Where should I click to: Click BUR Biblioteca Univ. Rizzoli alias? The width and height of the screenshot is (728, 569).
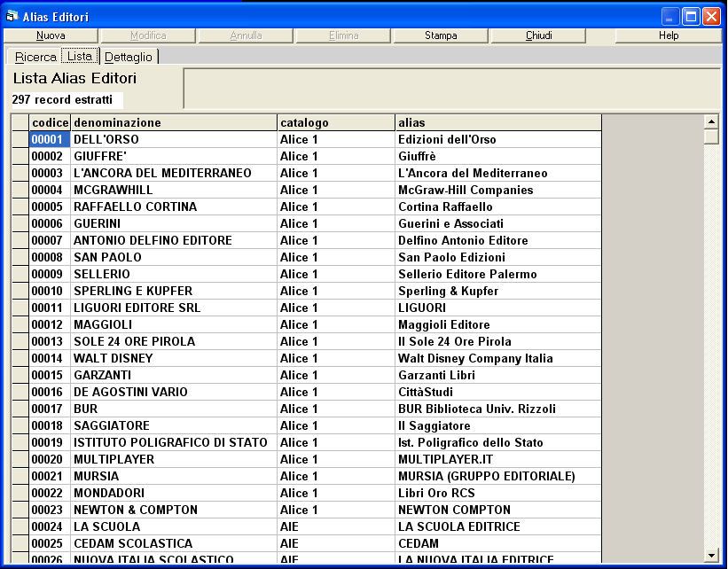(x=498, y=409)
